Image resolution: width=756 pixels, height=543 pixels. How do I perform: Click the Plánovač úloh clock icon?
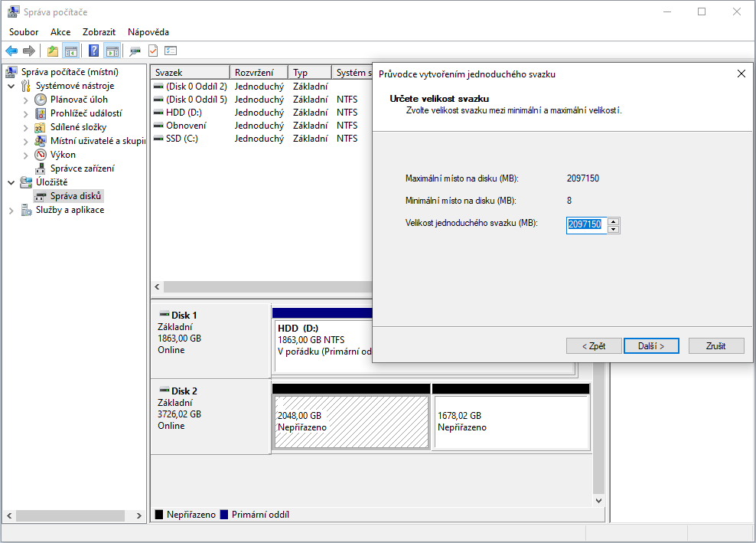coord(41,100)
